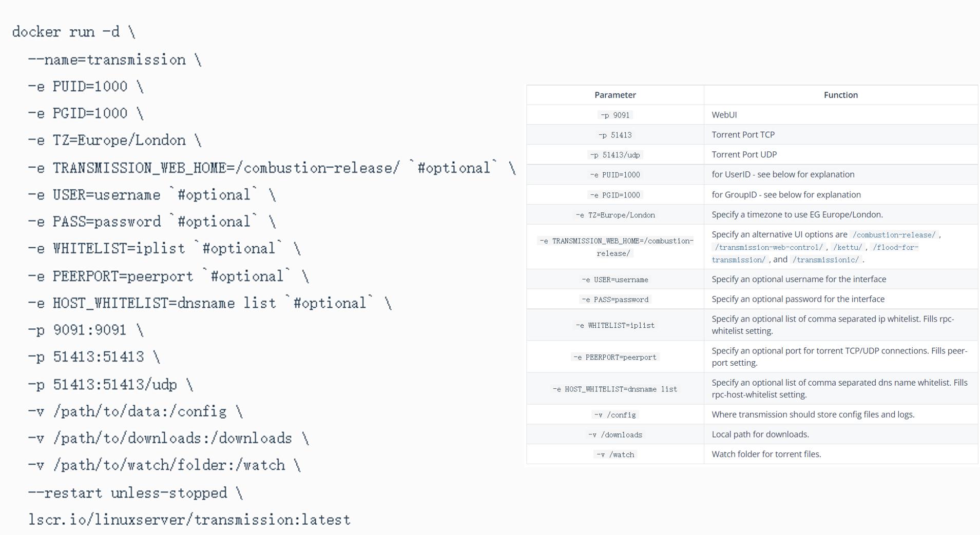Click the "Watch folder for torrent files." description
This screenshot has width=980, height=535.
[x=766, y=454]
